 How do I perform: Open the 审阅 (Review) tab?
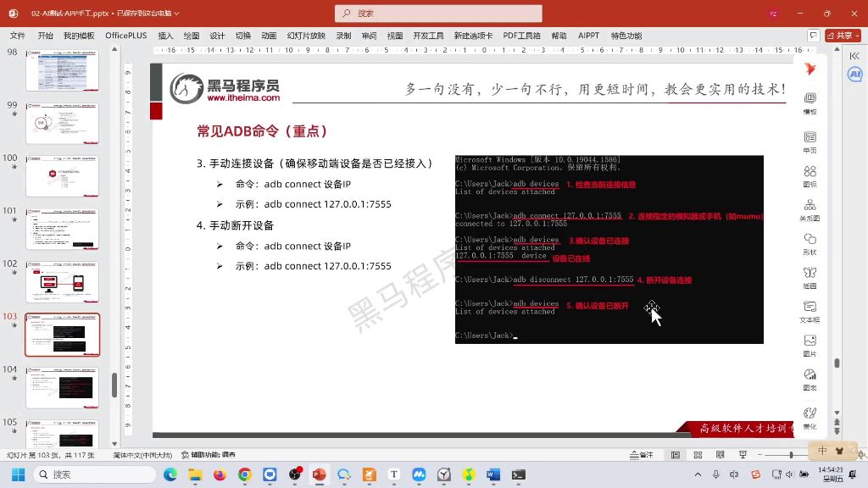370,36
